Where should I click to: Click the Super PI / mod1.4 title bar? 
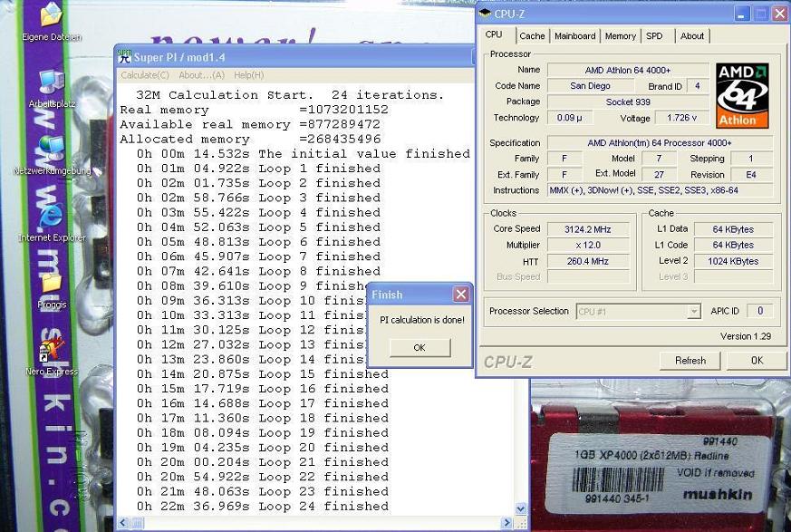295,57
